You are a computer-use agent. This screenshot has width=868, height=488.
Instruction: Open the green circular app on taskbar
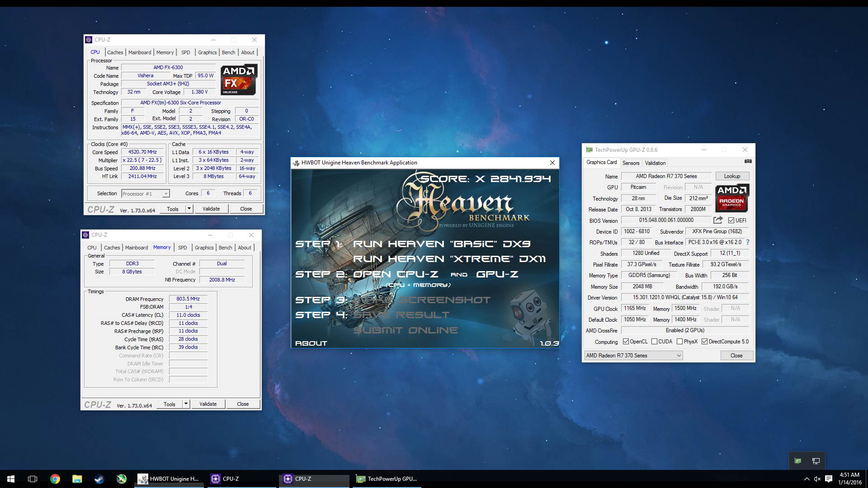coord(121,479)
